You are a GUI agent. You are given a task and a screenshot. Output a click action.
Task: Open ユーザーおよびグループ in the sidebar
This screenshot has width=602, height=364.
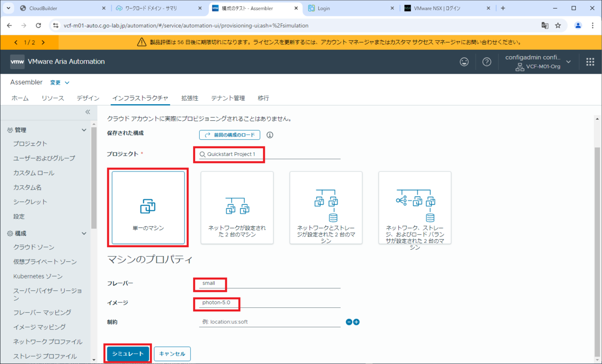pyautogui.click(x=44, y=158)
